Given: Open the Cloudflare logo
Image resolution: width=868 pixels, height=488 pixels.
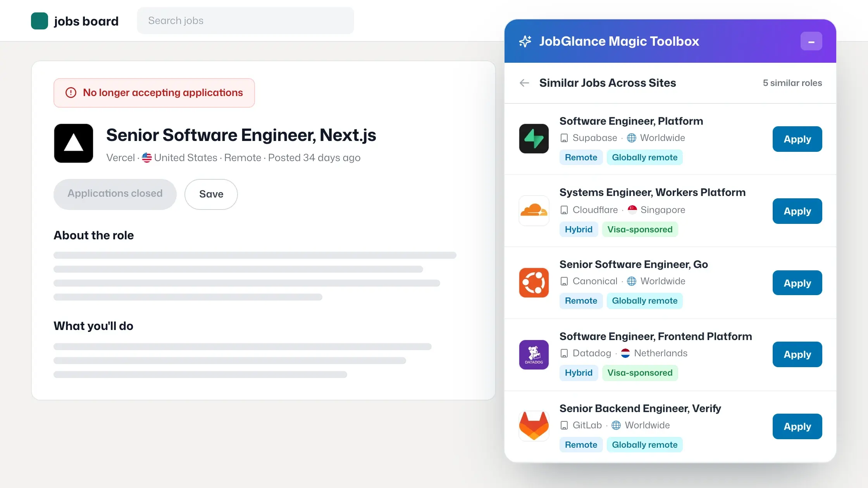Looking at the screenshot, I should click(x=534, y=211).
